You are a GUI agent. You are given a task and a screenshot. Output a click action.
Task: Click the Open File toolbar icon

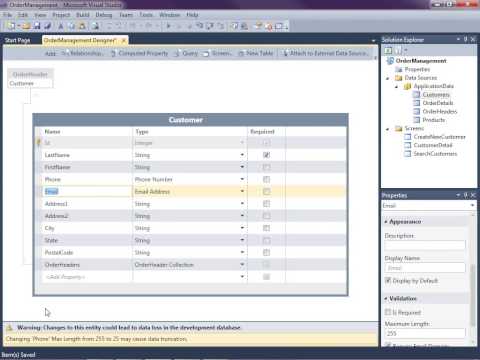coord(27,26)
